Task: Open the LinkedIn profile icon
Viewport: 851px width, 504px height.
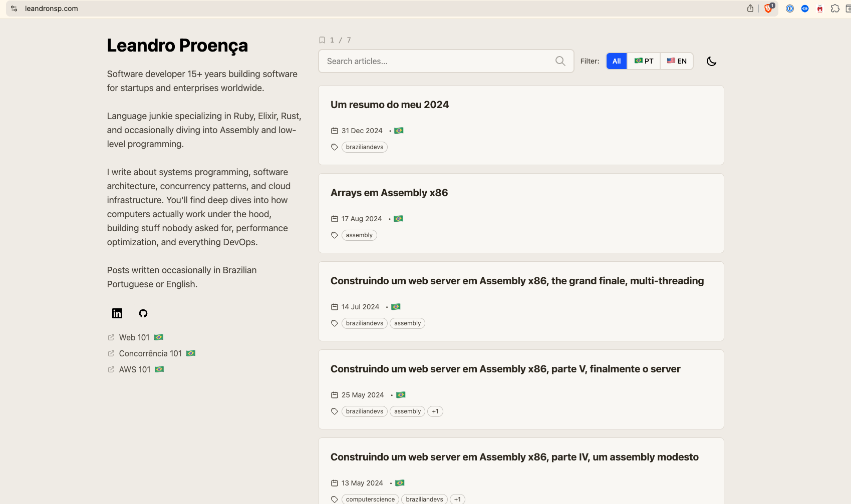Action: 117,313
